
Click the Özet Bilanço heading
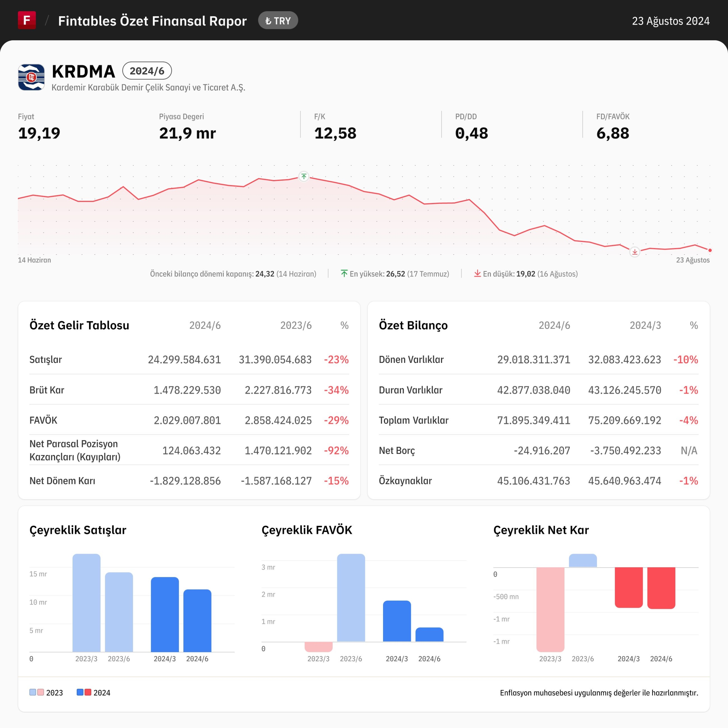click(x=413, y=325)
